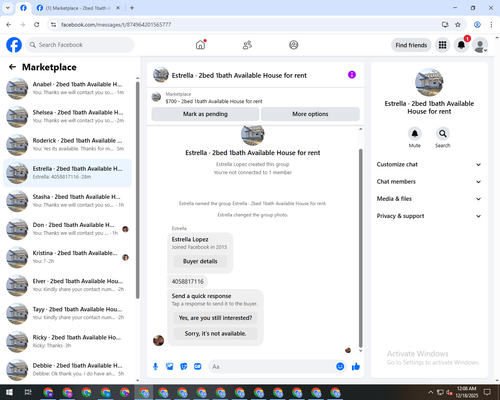Open the Menu grid icon
This screenshot has height=400, width=500.
442,45
